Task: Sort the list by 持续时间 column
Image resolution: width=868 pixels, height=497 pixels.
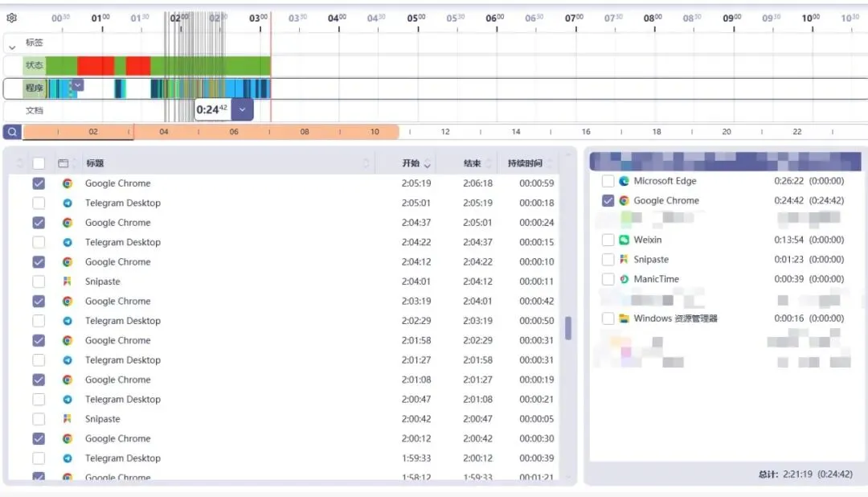Action: (x=525, y=163)
